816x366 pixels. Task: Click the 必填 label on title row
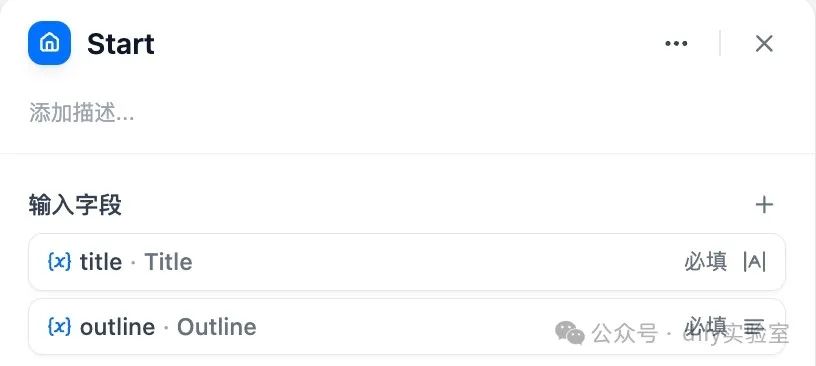pyautogui.click(x=705, y=261)
